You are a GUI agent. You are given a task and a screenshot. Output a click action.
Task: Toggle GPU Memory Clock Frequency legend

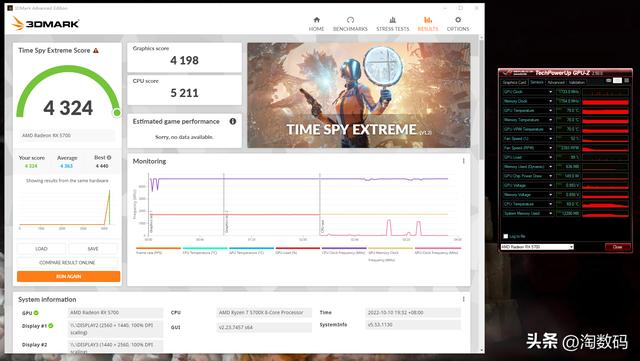click(391, 254)
